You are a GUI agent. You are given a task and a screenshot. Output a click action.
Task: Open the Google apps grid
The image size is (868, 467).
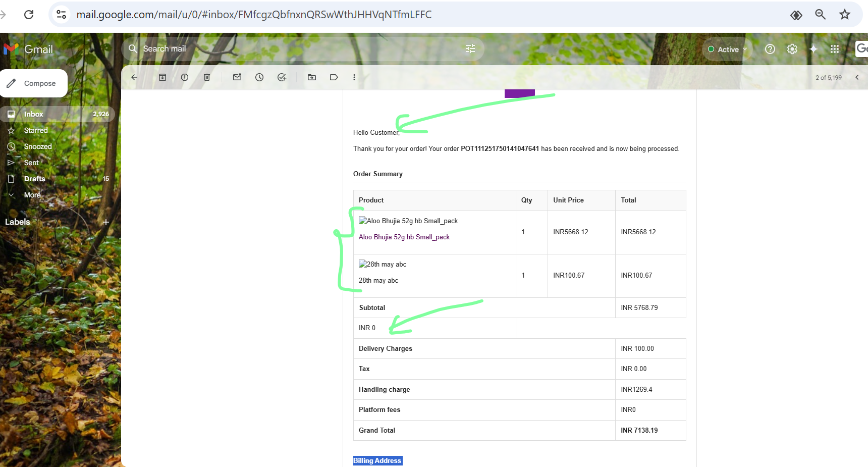coord(835,49)
